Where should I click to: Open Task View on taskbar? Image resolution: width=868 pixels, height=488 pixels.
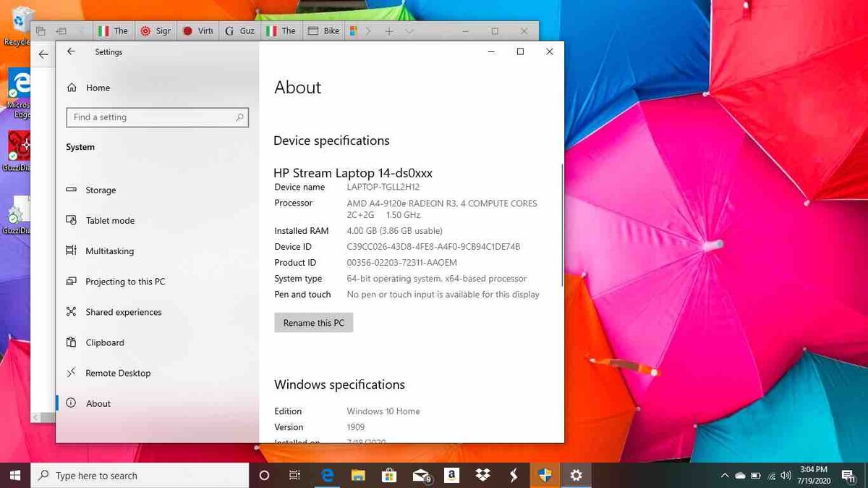tap(294, 476)
